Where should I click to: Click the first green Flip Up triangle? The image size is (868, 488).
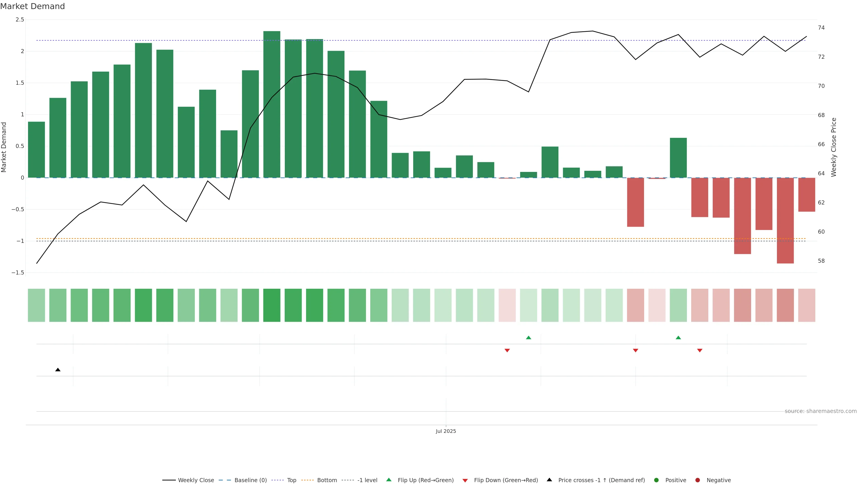[528, 338]
